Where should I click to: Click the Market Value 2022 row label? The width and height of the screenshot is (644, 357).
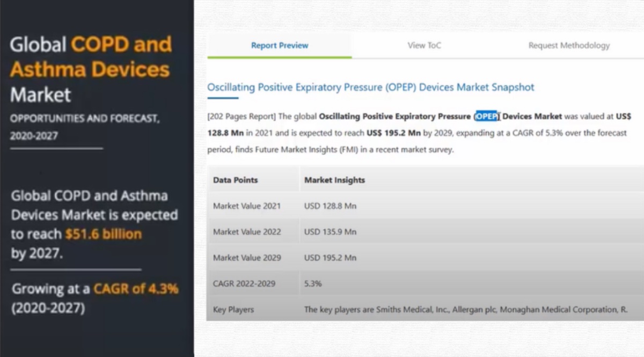(x=247, y=232)
